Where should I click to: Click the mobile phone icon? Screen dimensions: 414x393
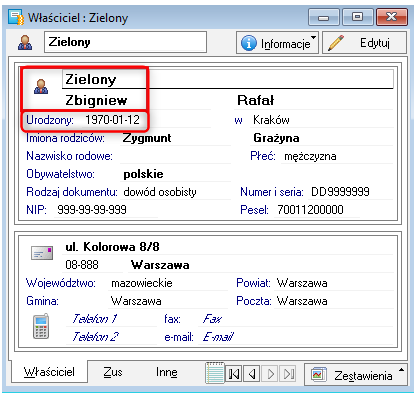click(41, 326)
